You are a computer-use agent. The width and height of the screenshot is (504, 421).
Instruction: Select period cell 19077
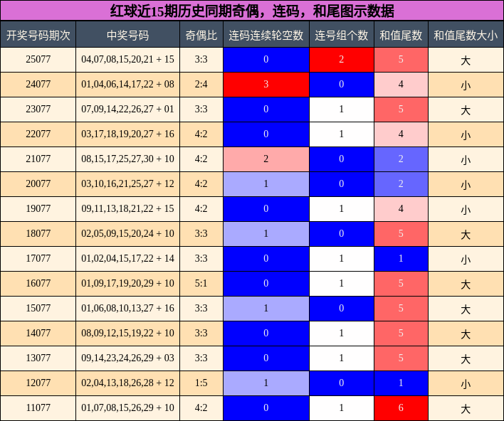point(38,209)
